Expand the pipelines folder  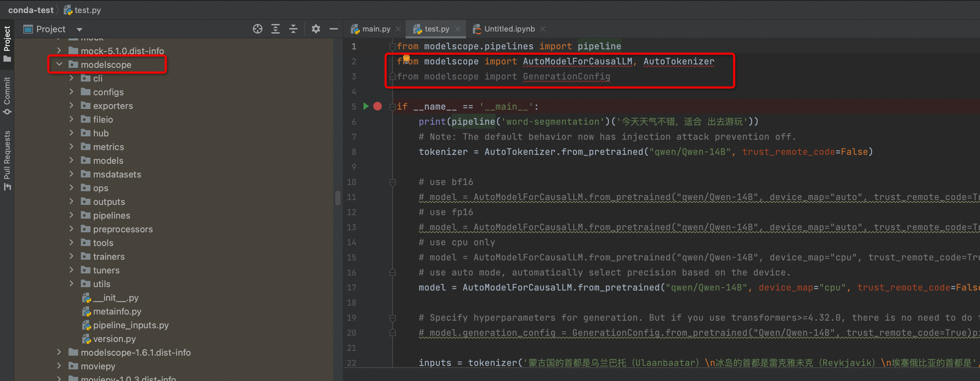(72, 215)
